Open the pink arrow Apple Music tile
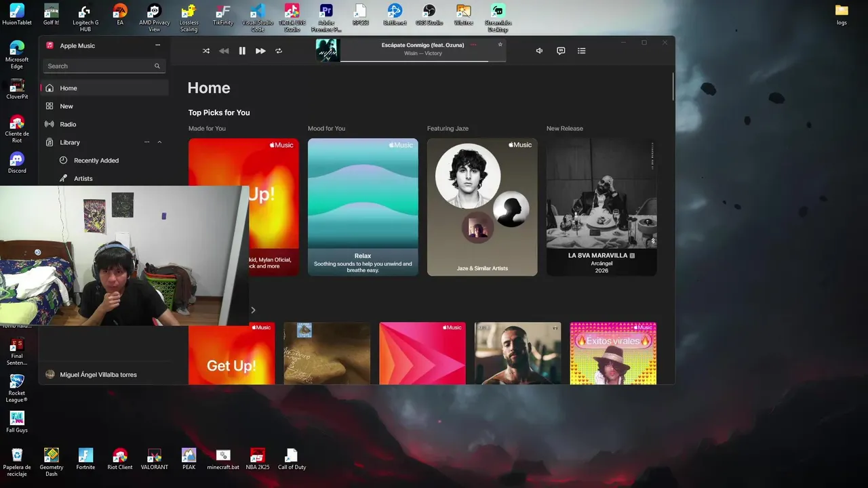This screenshot has height=488, width=868. click(x=422, y=353)
